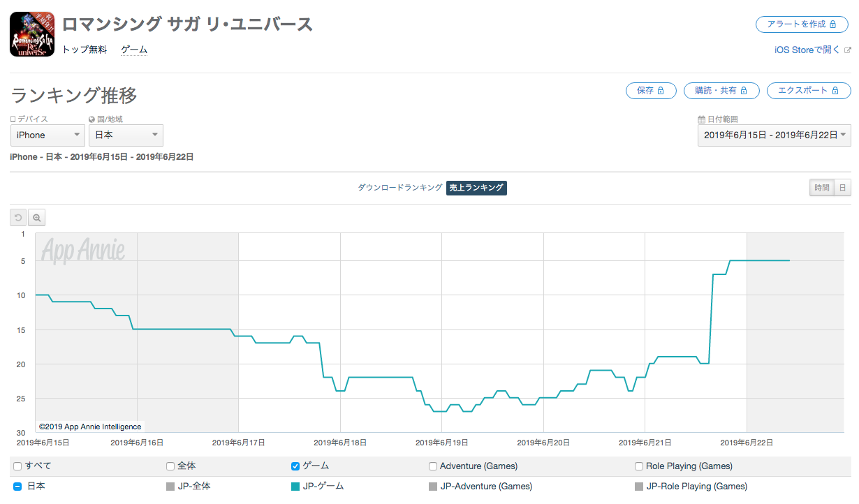Image resolution: width=859 pixels, height=504 pixels.
Task: Create an alert with アラートを作成 button
Action: (x=803, y=24)
